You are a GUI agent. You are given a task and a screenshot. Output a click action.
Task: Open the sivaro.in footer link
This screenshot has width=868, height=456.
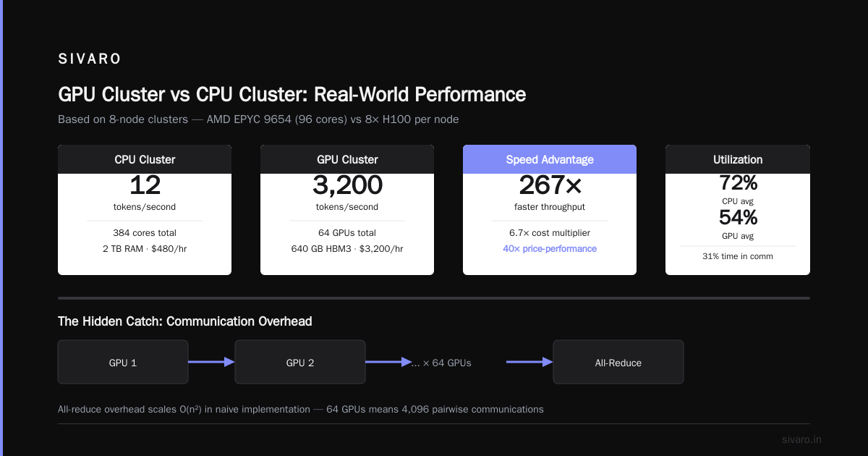point(801,439)
